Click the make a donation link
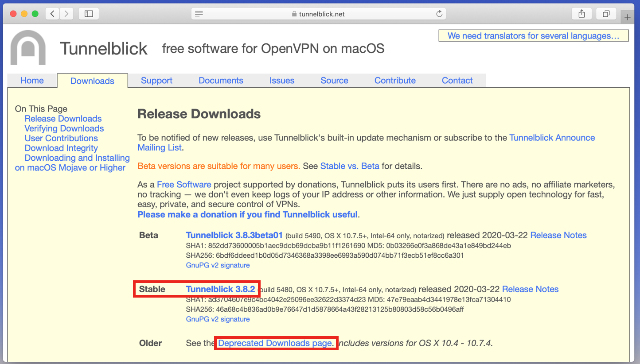640x364 pixels. [x=247, y=214]
